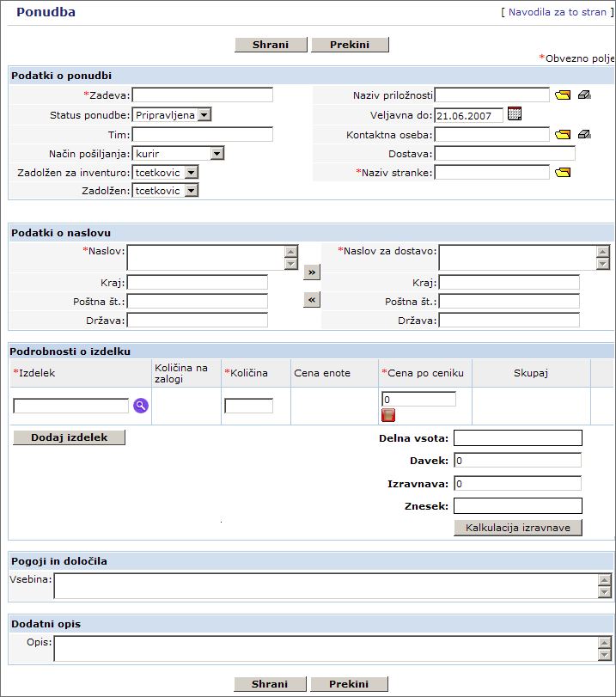Expand the Zadolžen user dropdown
The image size is (616, 697).
pyautogui.click(x=192, y=191)
